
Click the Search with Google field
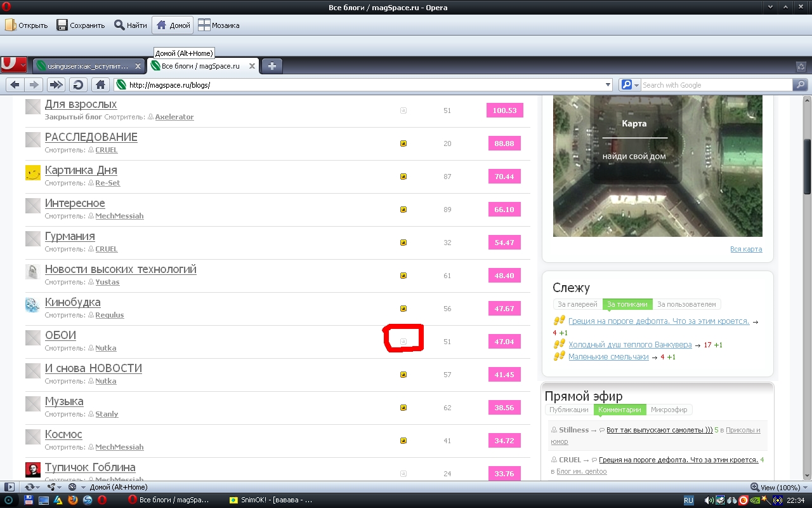(716, 84)
